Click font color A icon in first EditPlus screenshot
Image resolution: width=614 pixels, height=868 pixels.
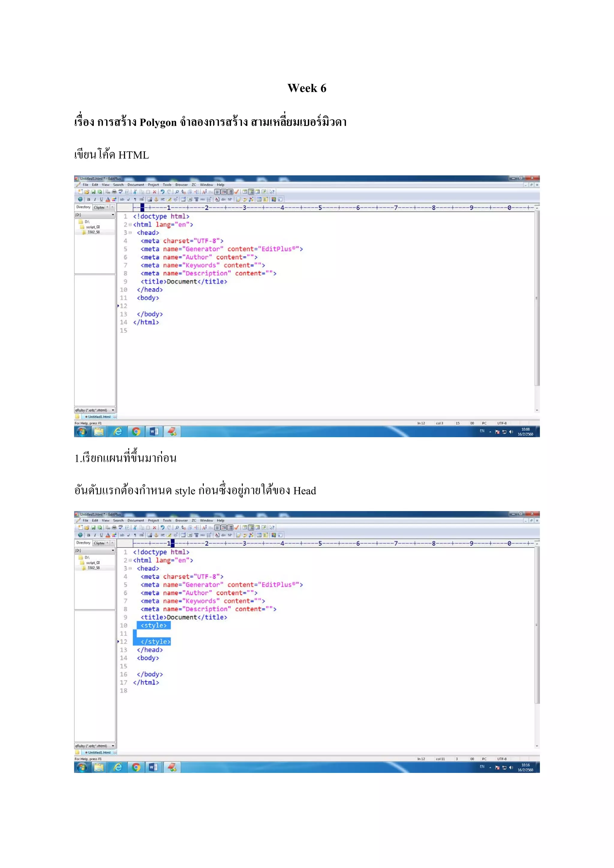coord(108,200)
